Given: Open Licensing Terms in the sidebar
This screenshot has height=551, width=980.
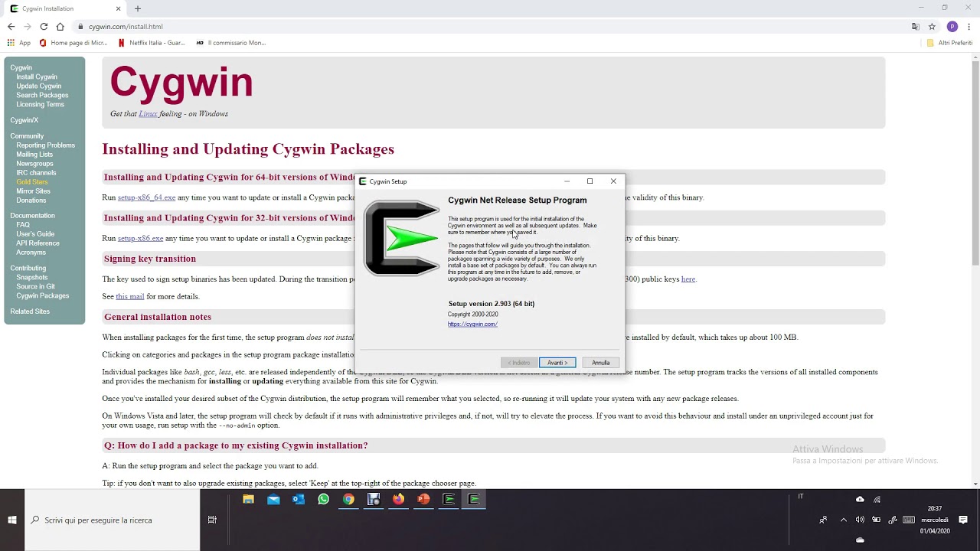Looking at the screenshot, I should click(x=40, y=105).
